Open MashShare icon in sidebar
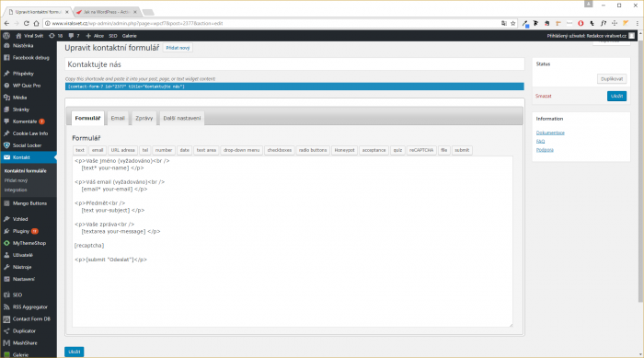Image resolution: width=644 pixels, height=358 pixels. pos(6,342)
